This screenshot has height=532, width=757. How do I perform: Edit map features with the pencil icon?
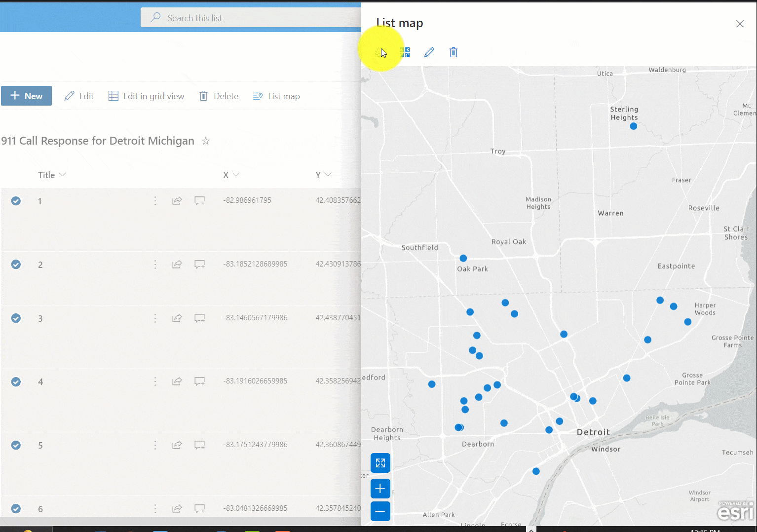(x=429, y=52)
